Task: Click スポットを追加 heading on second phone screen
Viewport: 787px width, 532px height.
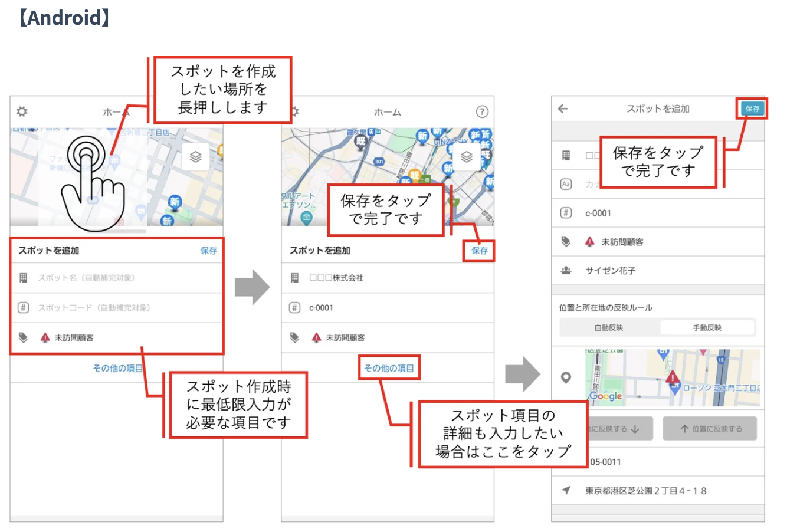Action: (320, 251)
